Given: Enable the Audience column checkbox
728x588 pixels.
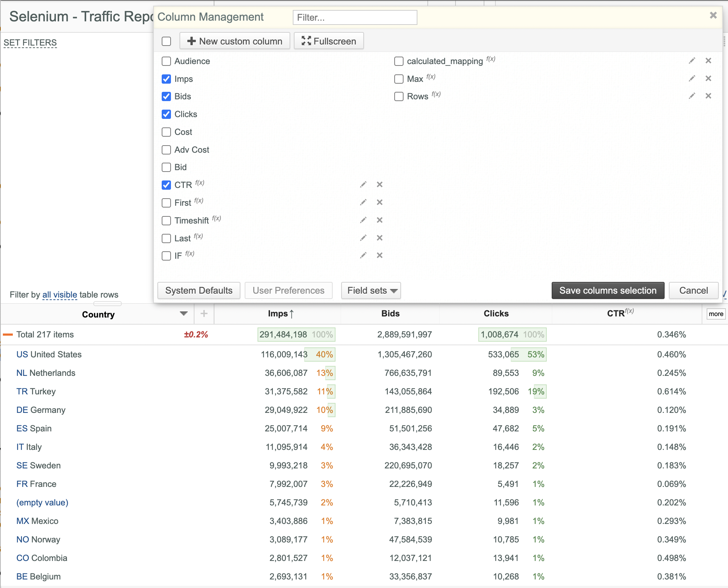Looking at the screenshot, I should coord(166,61).
